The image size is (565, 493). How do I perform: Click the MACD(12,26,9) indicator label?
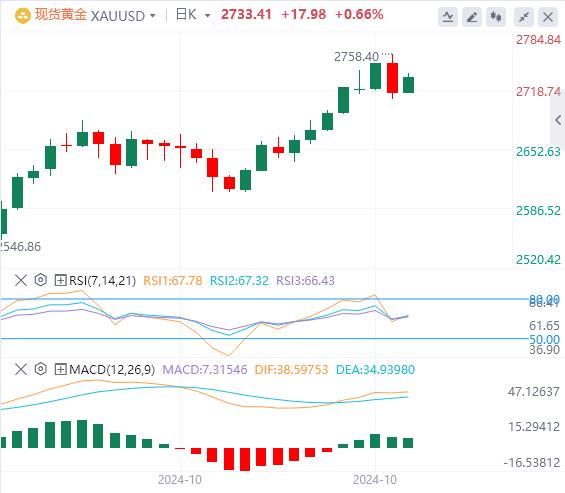[x=112, y=369]
